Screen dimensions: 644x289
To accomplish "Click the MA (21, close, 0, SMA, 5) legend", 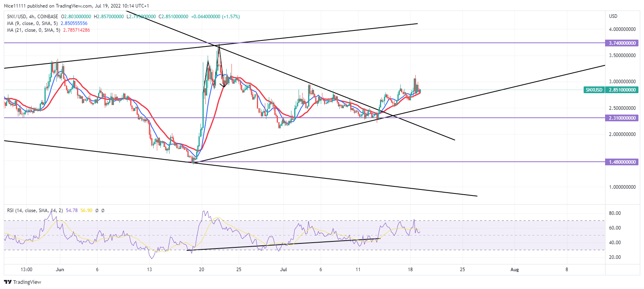I will click(x=34, y=30).
